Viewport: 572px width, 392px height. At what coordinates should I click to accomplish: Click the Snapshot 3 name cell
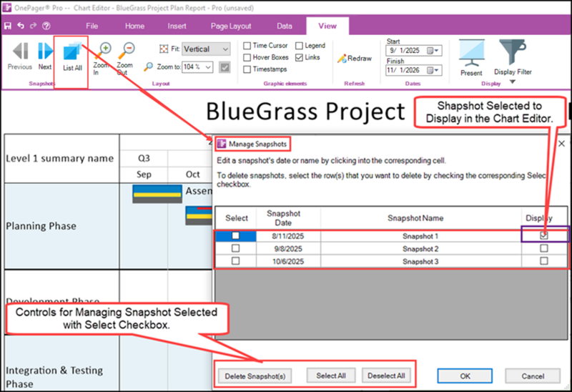pos(420,262)
